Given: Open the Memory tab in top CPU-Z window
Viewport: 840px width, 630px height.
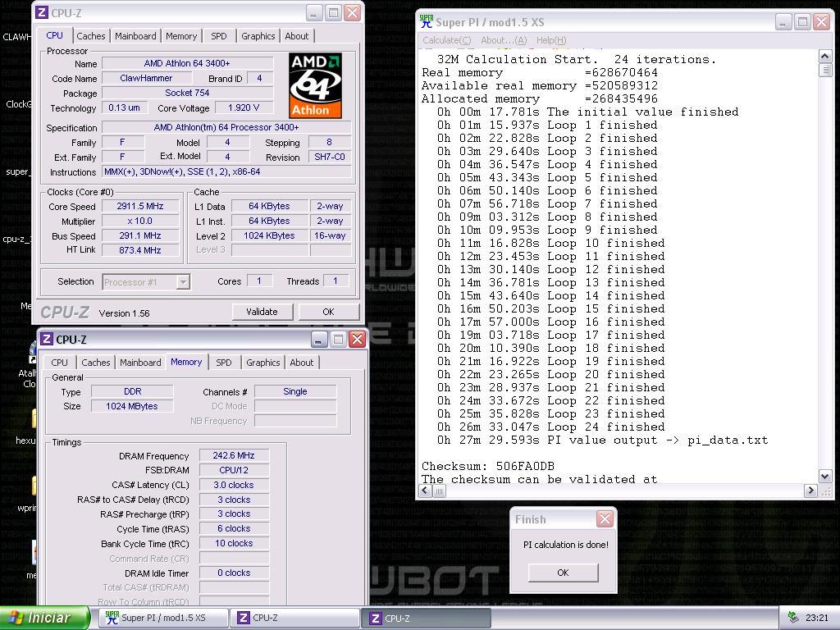Looking at the screenshot, I should (181, 36).
